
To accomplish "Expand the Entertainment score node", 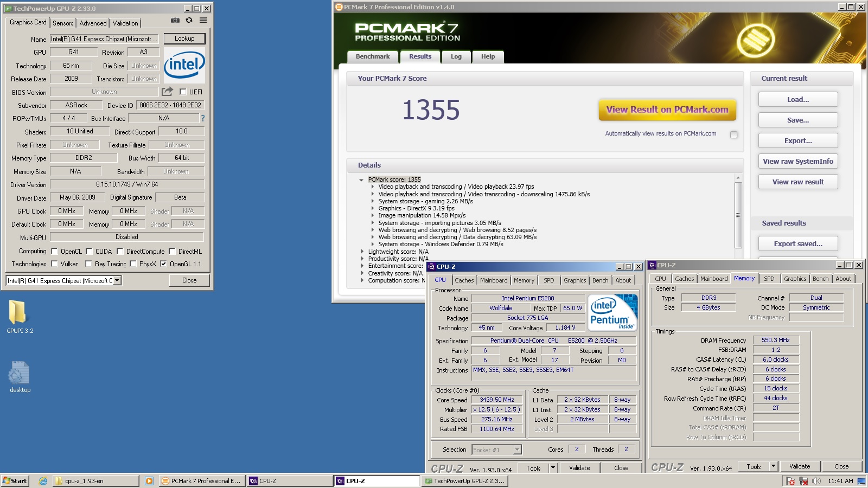I will pyautogui.click(x=362, y=266).
